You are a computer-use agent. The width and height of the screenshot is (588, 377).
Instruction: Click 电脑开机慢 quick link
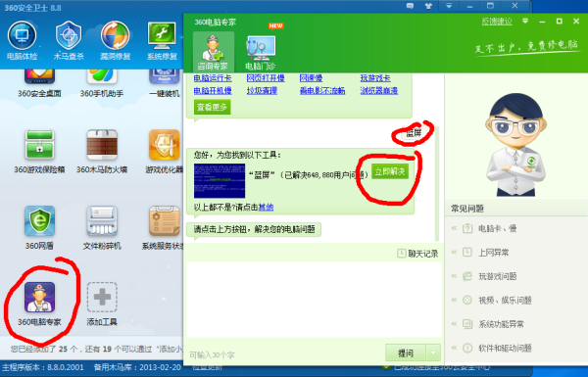click(213, 91)
